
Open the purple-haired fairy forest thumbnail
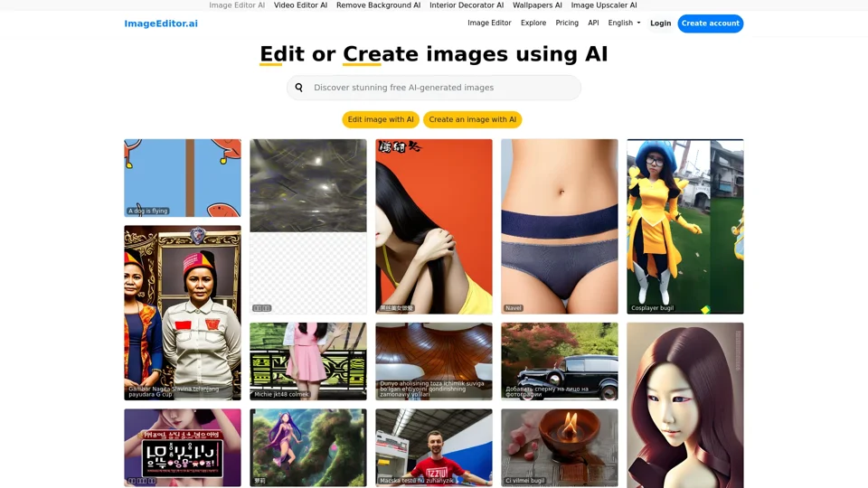(x=308, y=447)
